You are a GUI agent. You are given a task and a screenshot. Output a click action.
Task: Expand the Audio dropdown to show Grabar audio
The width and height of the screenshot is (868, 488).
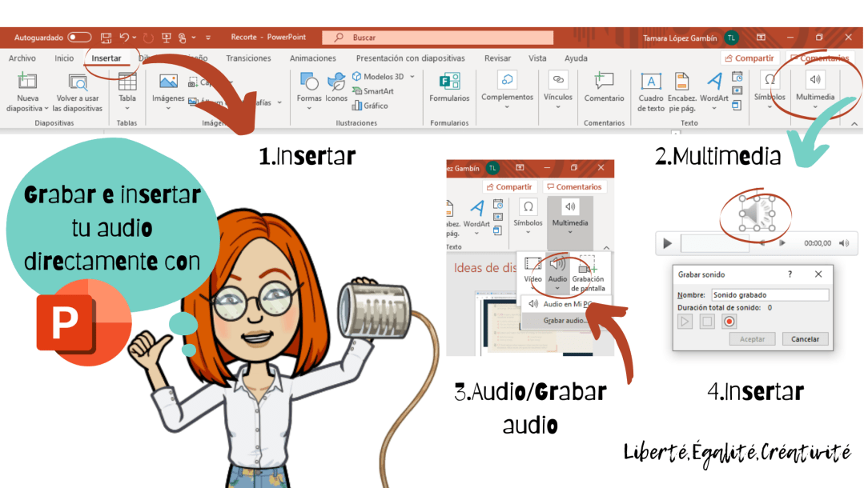click(x=557, y=288)
